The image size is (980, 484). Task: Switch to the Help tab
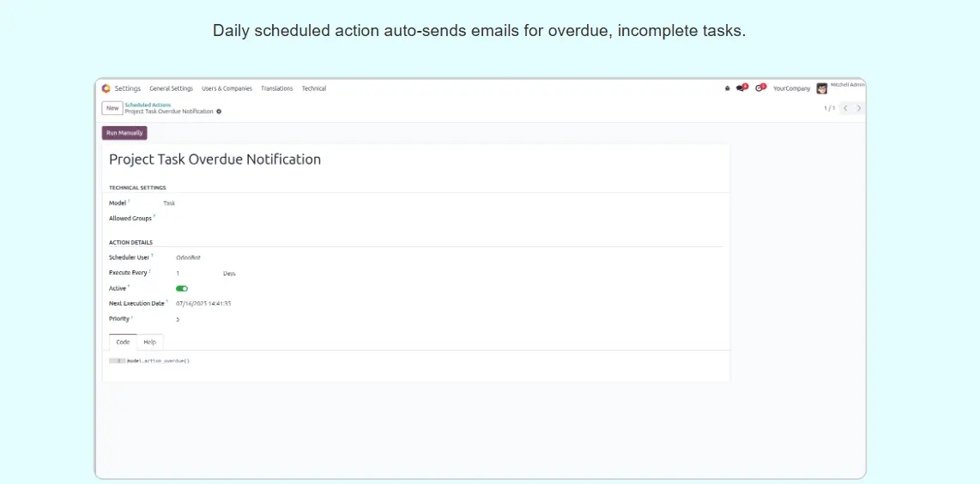coord(150,342)
